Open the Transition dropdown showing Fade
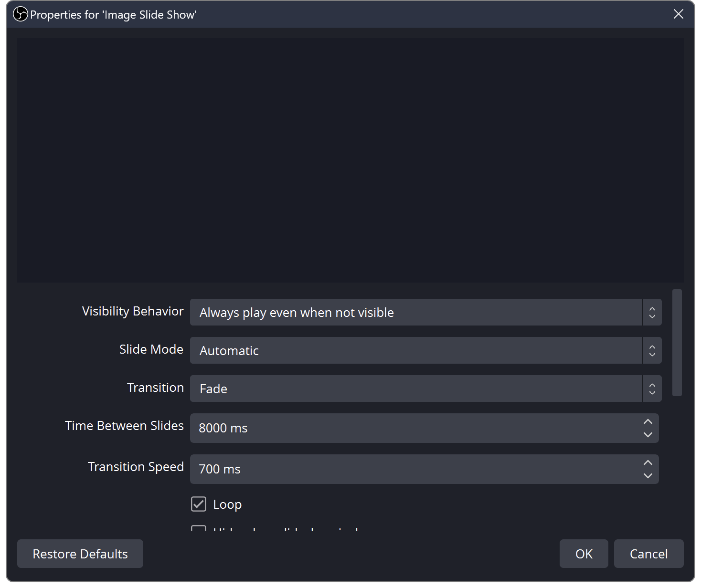Screen dimensions: 701x588 [382, 388]
